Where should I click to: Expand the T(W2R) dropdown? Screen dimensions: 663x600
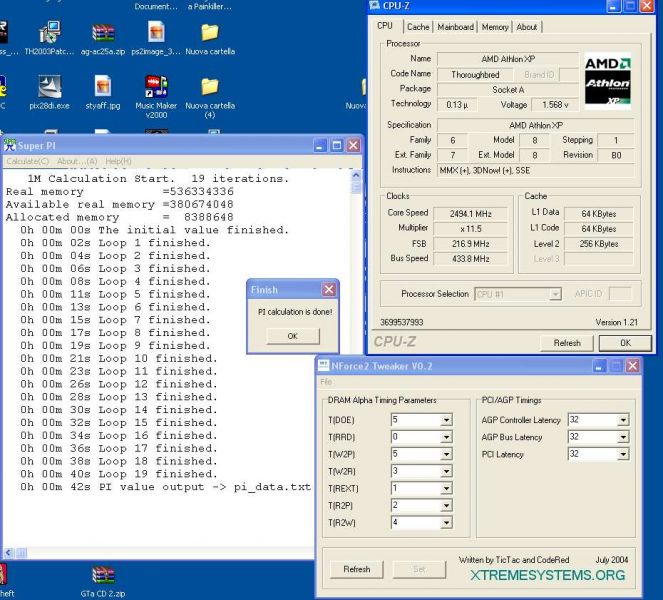[x=446, y=471]
